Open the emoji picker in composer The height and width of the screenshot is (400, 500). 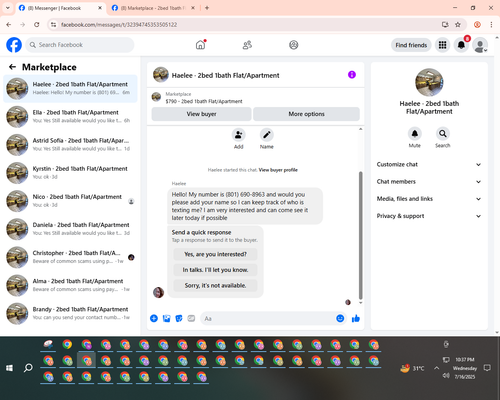tap(340, 318)
